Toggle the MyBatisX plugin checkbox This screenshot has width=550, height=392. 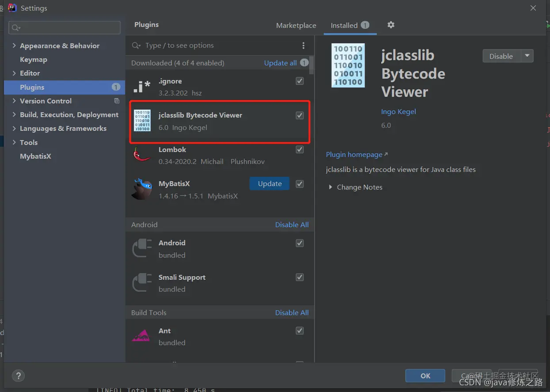pos(300,184)
